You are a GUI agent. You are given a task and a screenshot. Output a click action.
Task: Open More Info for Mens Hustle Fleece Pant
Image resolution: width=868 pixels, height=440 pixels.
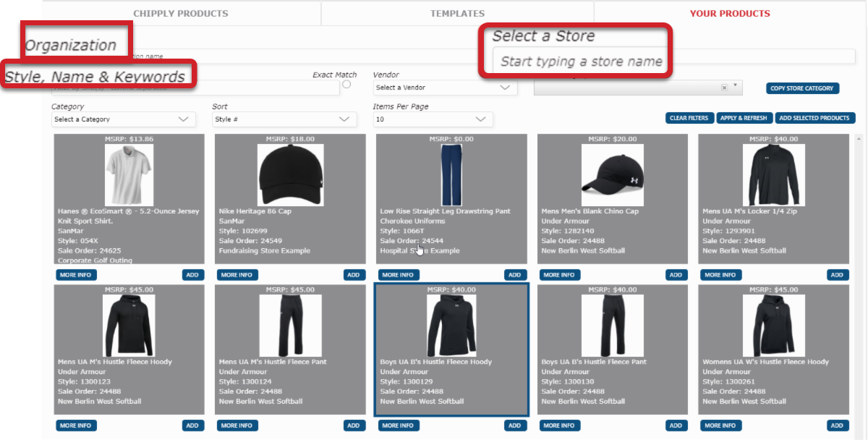point(237,426)
